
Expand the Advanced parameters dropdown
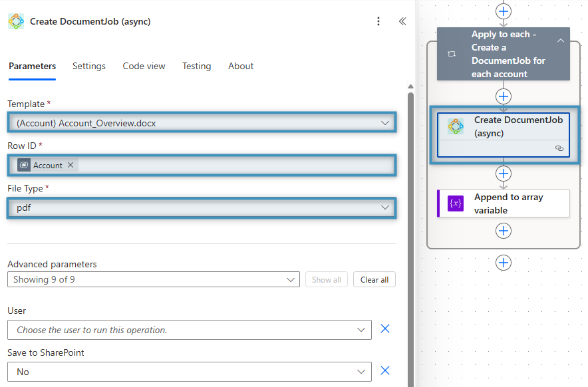(x=153, y=280)
